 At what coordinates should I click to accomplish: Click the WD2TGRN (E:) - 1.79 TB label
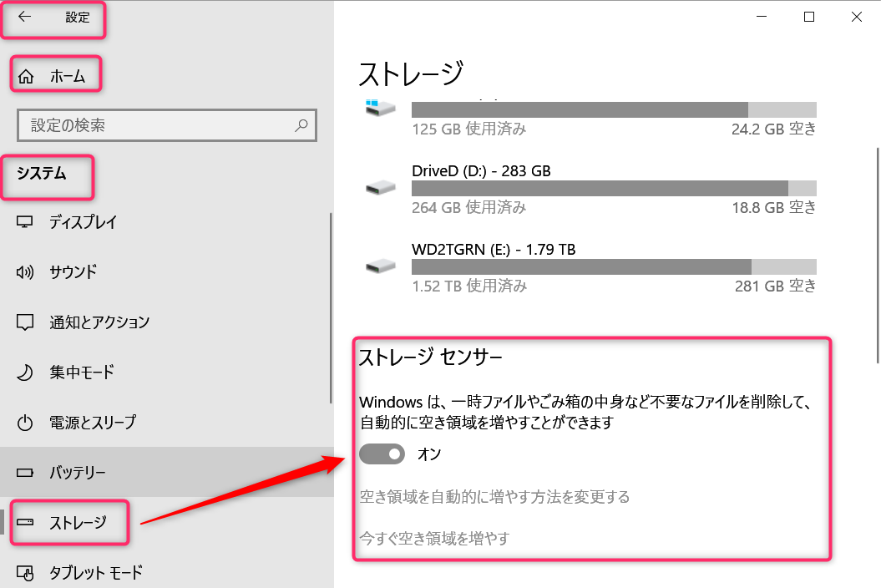pos(494,250)
